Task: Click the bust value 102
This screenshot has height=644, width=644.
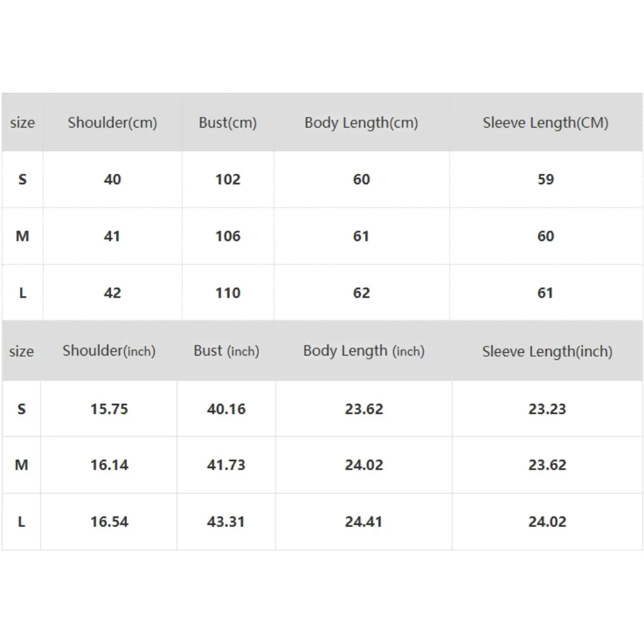Action: click(227, 179)
